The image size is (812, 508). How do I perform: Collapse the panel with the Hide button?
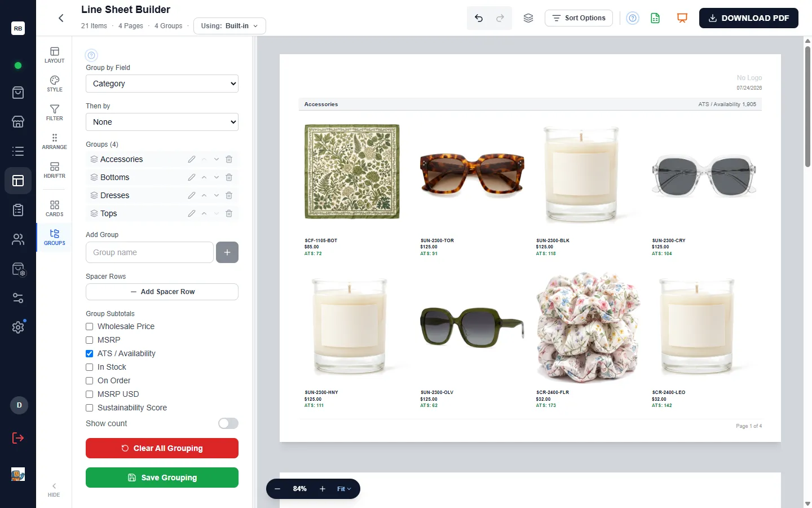tap(54, 489)
